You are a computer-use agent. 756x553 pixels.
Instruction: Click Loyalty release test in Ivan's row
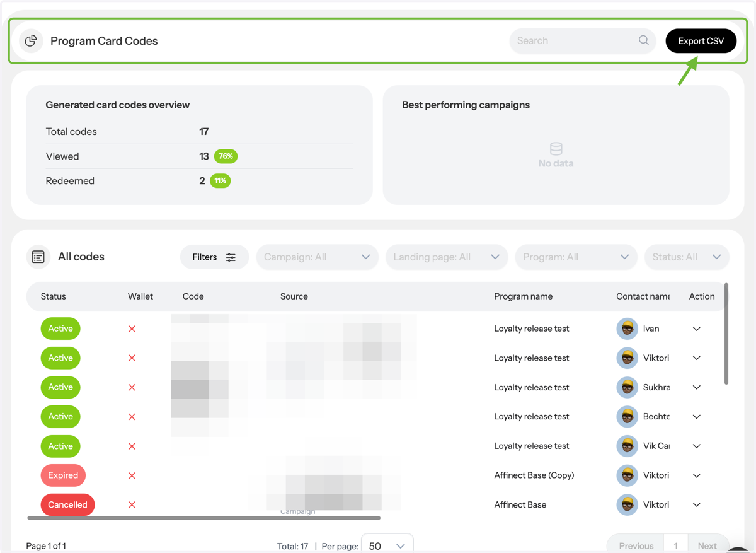tap(532, 329)
